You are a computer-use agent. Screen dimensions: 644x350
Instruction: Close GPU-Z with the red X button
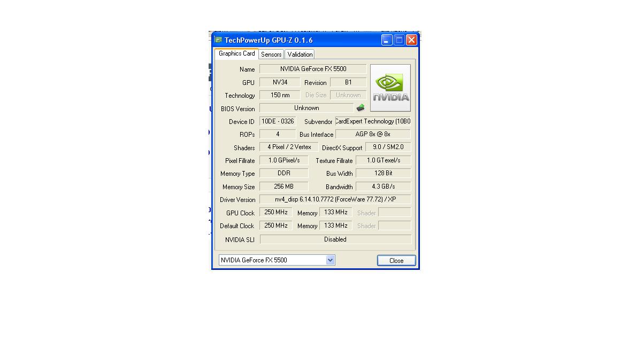411,40
